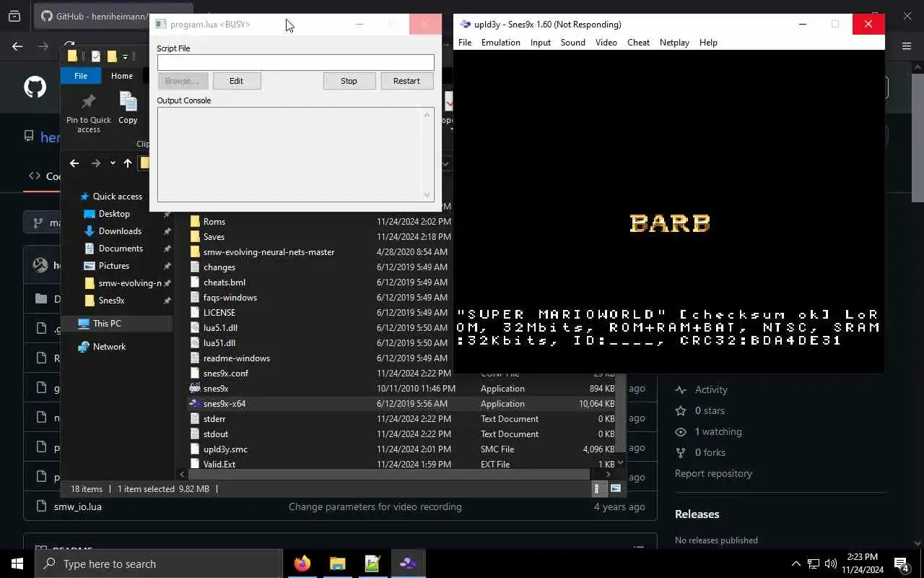Select the lua5.1.dll file icon
This screenshot has width=924, height=578.
(194, 328)
